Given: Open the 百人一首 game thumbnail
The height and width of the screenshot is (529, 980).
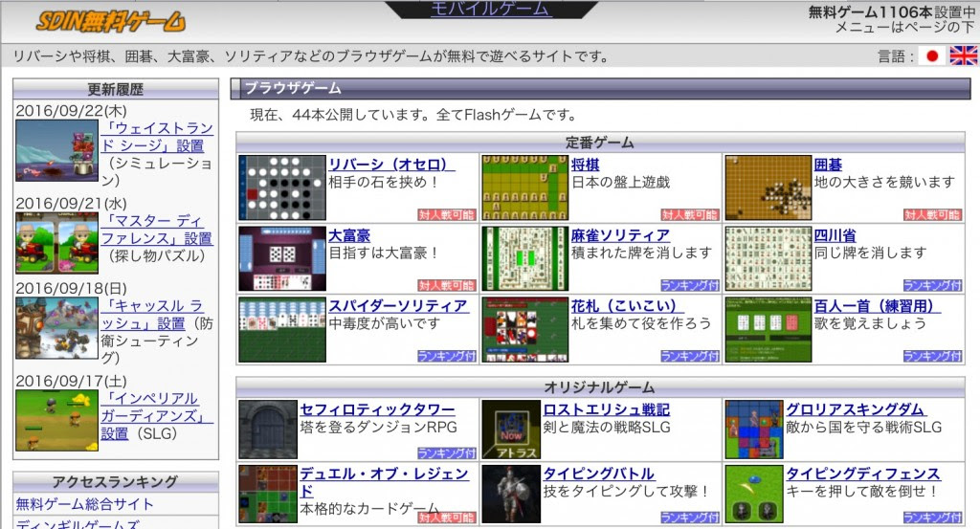Looking at the screenshot, I should coord(768,329).
